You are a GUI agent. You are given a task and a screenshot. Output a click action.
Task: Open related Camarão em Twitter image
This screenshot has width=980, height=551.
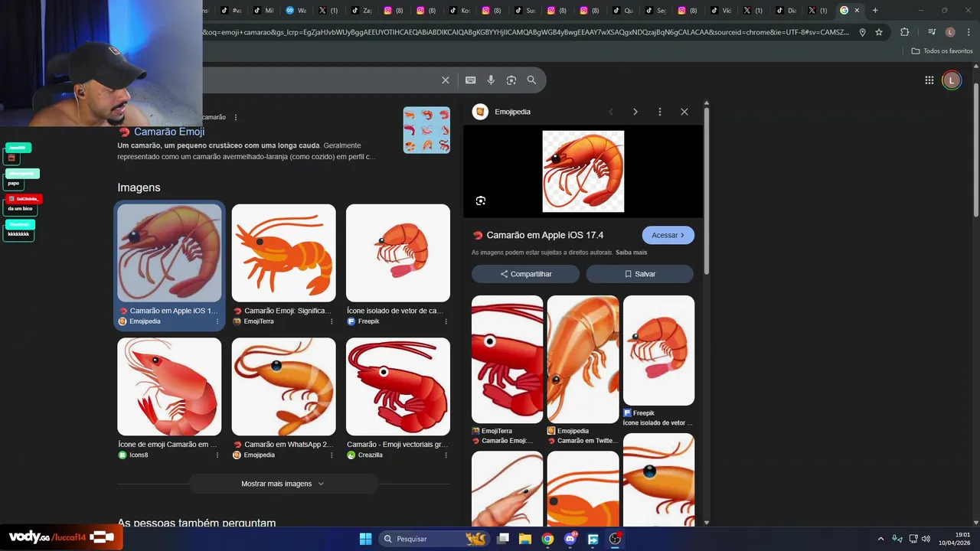tap(583, 360)
